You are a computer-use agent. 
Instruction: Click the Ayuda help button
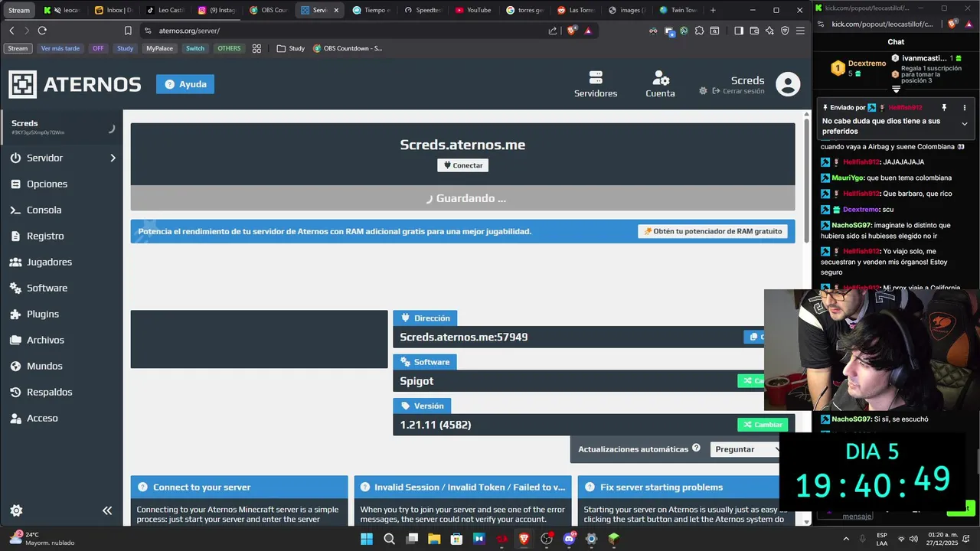tap(185, 84)
